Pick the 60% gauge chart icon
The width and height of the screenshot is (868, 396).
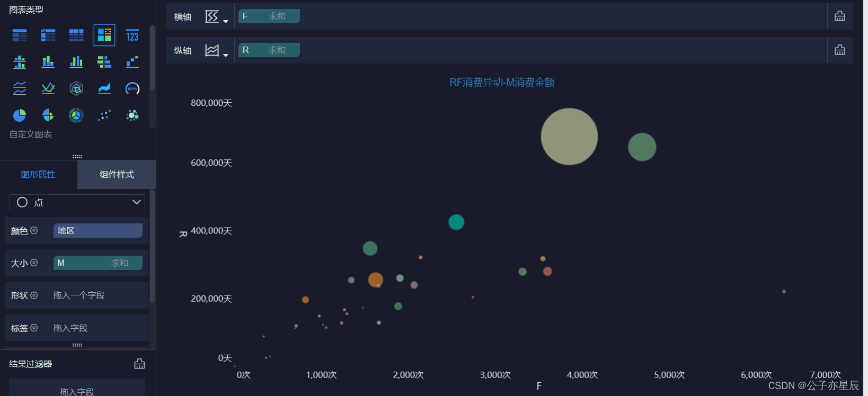point(132,88)
